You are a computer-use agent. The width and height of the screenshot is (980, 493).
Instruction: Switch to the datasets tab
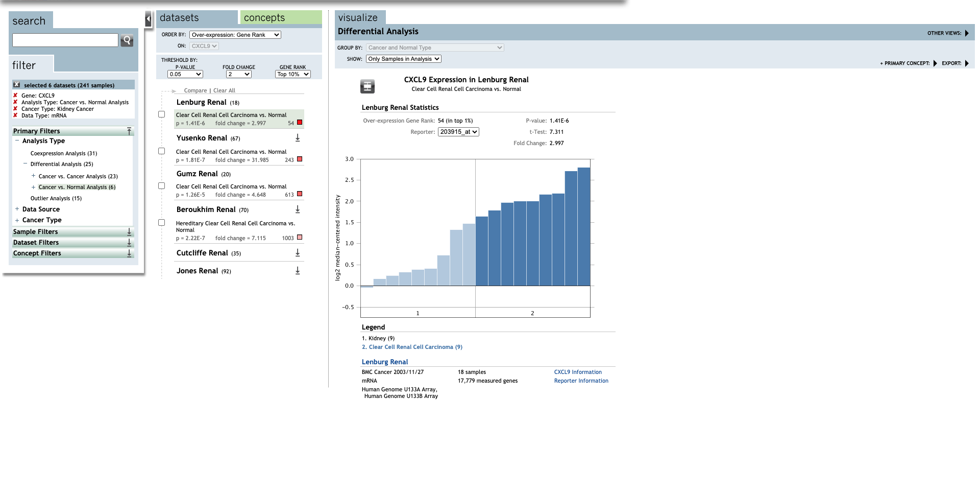click(x=197, y=17)
